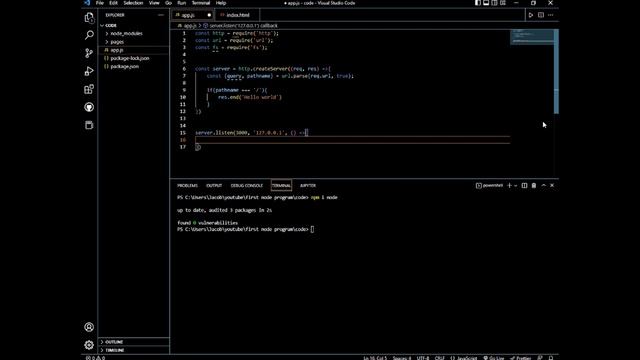Open customize layout icon in title bar
The image size is (640, 360).
click(x=503, y=3)
